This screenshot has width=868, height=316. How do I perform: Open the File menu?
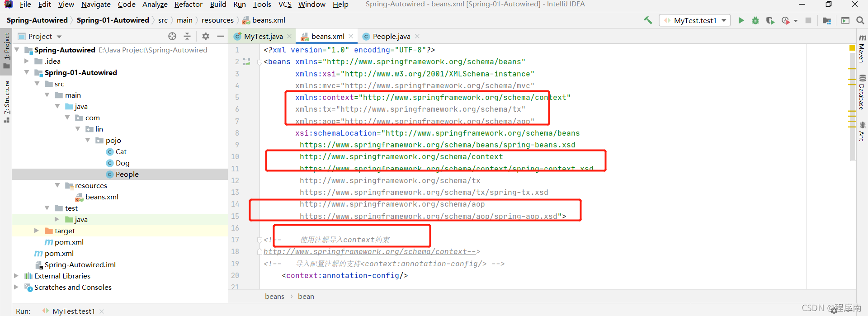pos(25,5)
